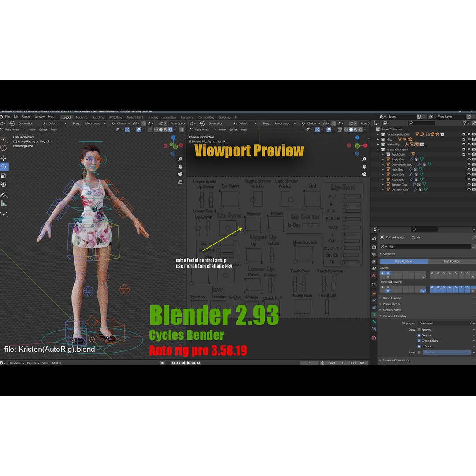Screen dimensions: 476x476
Task: Open the Object Data armature properties tab
Action: click(374, 315)
